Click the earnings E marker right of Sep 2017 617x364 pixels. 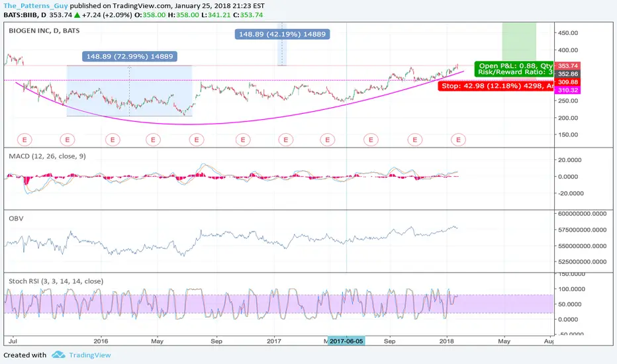coord(414,139)
